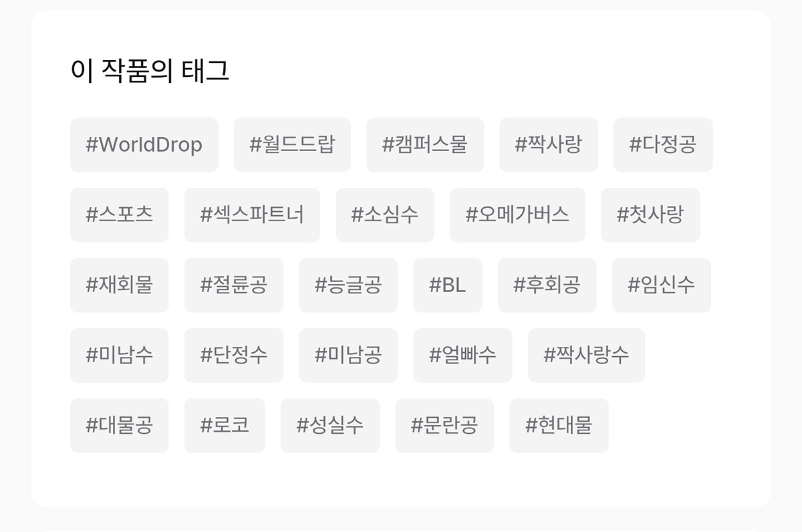Screen dimensions: 802x532
Task: Select the #후회공 tag
Action: point(547,285)
